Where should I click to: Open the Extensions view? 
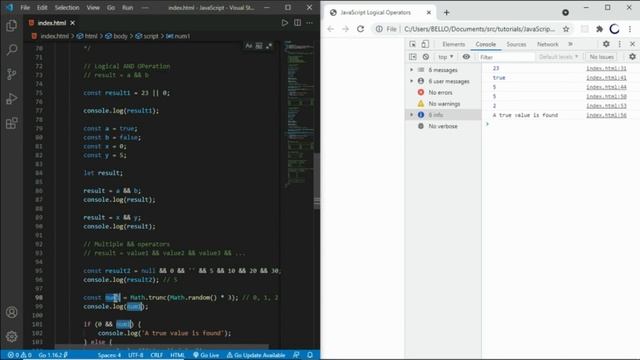pos(11,123)
